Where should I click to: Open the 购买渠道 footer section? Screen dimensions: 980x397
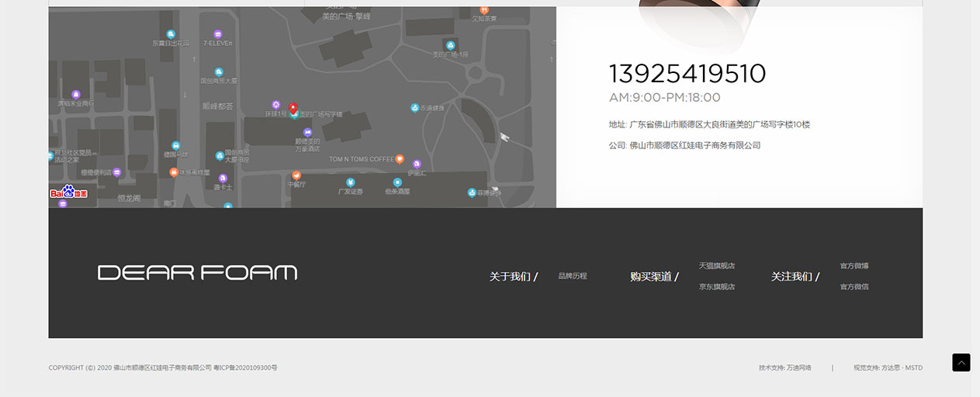[654, 276]
